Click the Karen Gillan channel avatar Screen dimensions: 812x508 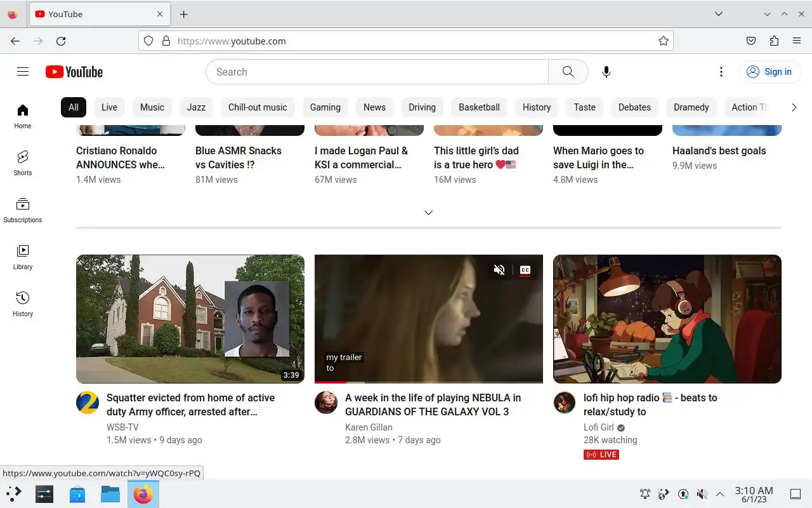pos(326,403)
